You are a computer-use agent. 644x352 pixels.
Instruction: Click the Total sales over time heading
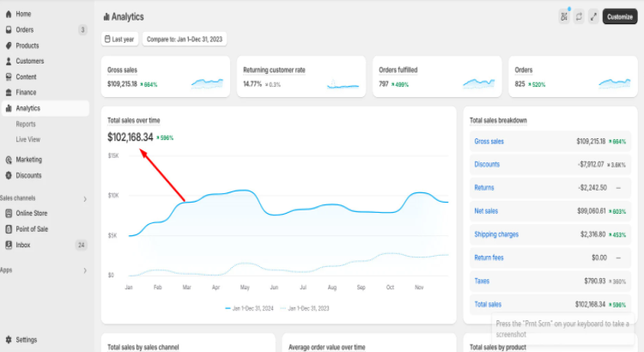point(133,120)
